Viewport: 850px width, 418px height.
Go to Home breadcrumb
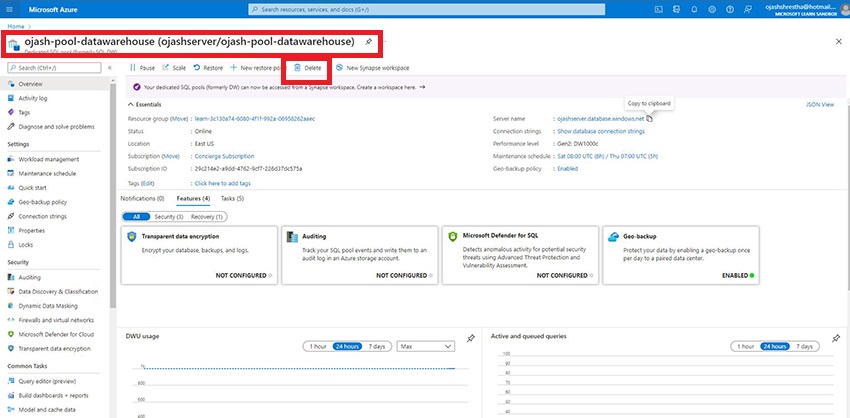[x=16, y=26]
